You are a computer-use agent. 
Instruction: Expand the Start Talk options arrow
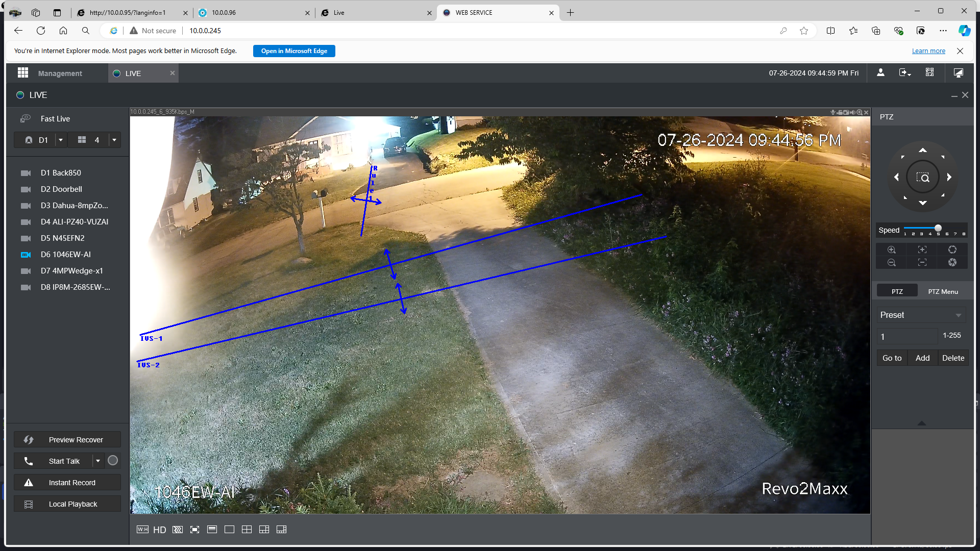[98, 461]
